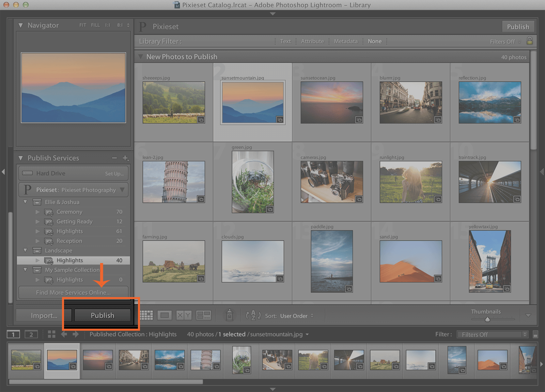Toggle the Library Filter lock
The image size is (545, 392).
click(530, 41)
